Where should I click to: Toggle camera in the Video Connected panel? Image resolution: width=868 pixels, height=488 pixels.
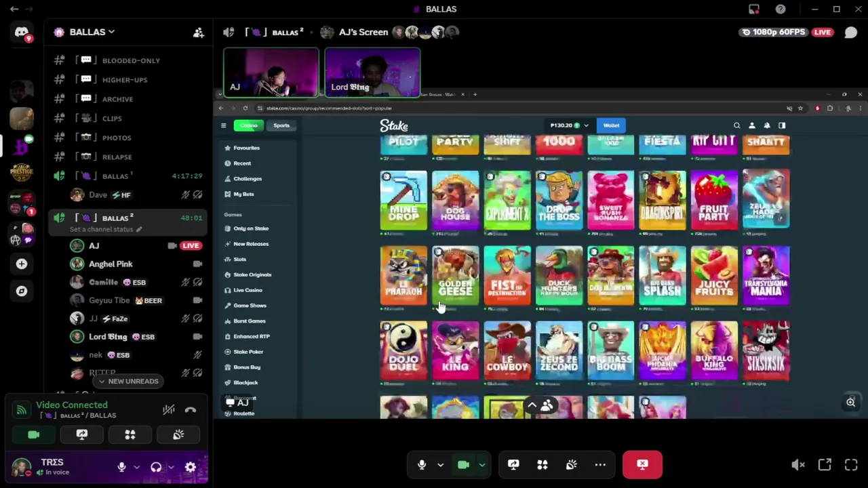(x=34, y=434)
